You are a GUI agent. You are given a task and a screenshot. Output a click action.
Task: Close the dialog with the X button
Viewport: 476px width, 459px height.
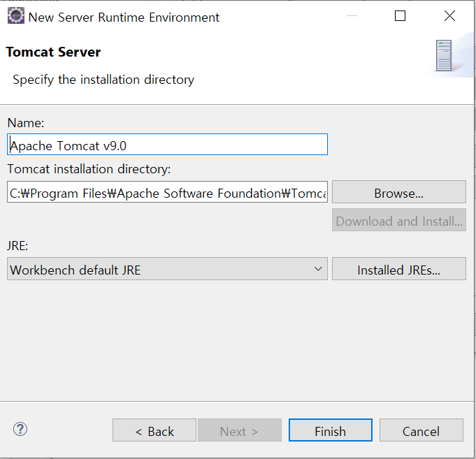[449, 16]
